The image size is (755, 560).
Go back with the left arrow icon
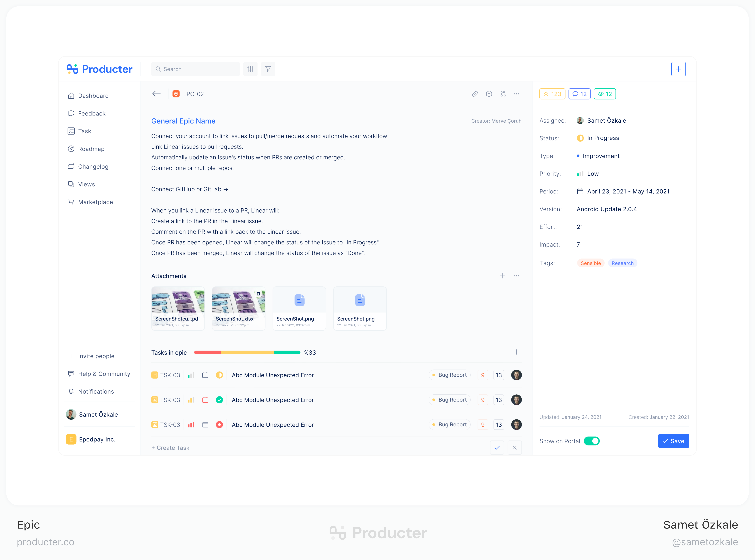[x=156, y=94]
